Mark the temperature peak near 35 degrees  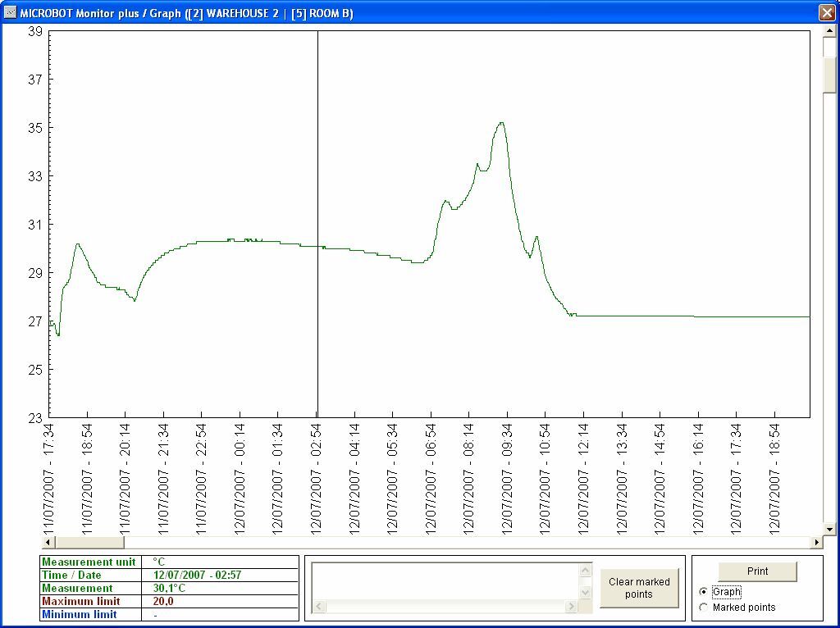coord(501,123)
